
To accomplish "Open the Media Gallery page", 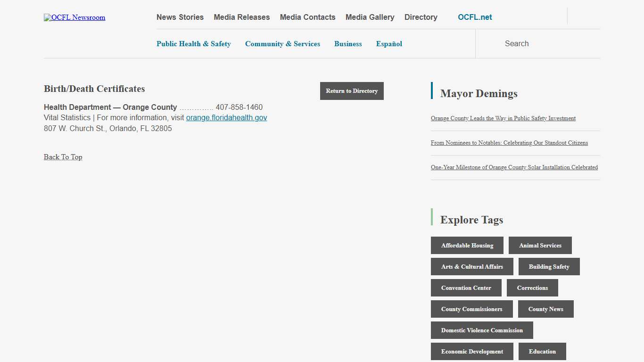I will pyautogui.click(x=370, y=17).
